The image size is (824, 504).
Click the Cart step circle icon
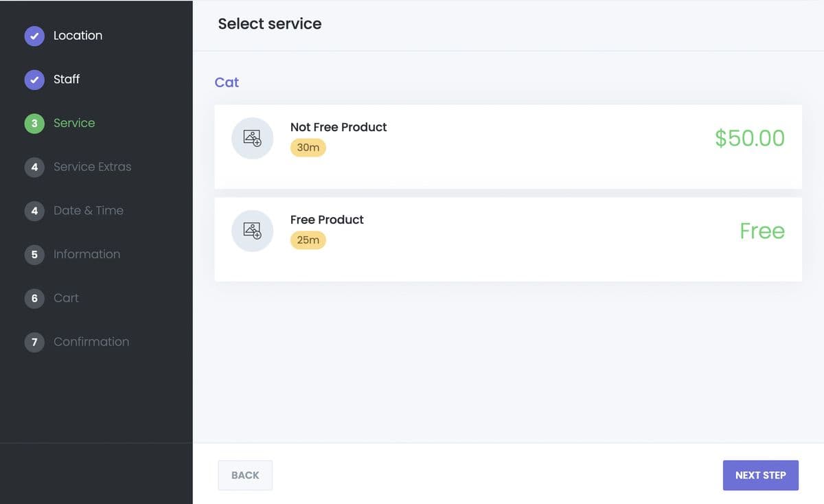tap(34, 298)
